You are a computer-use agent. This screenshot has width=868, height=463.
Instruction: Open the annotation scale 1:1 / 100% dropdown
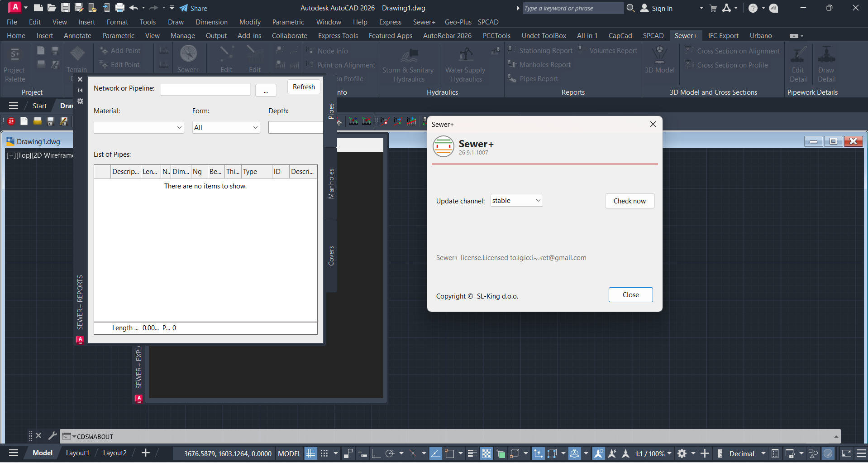coord(653,453)
